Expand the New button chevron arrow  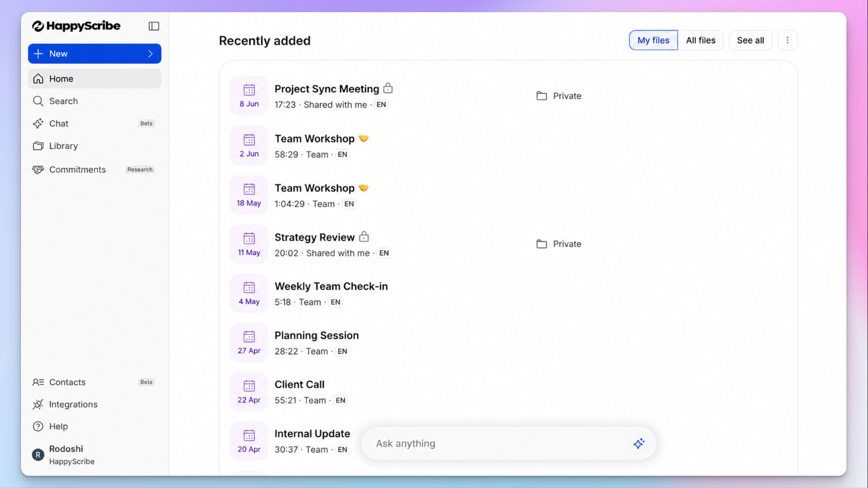click(x=150, y=53)
